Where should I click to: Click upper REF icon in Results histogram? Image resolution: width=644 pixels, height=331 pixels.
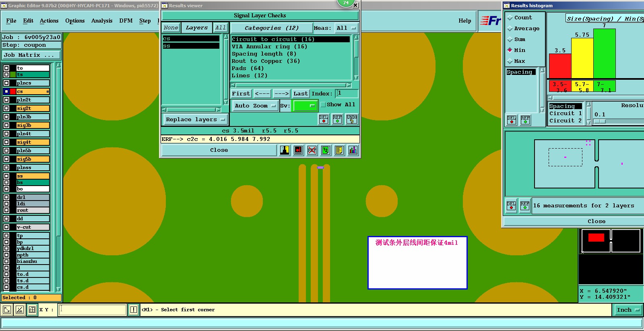pos(525,120)
